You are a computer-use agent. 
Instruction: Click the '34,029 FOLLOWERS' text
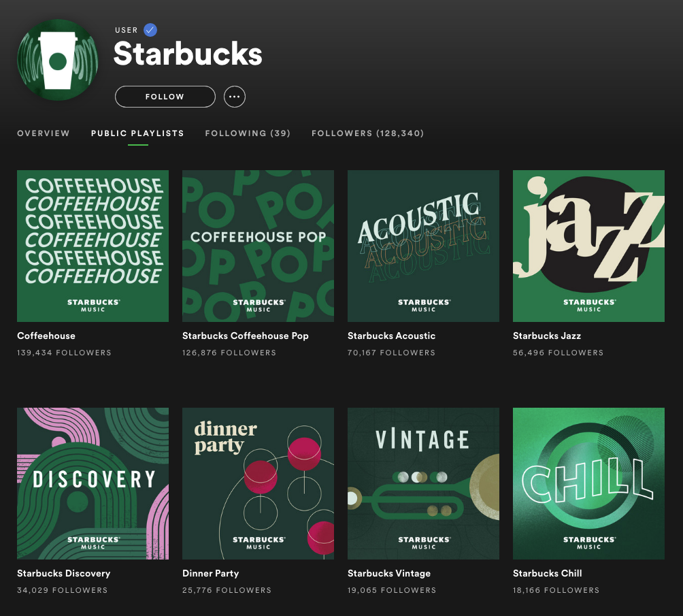[63, 590]
